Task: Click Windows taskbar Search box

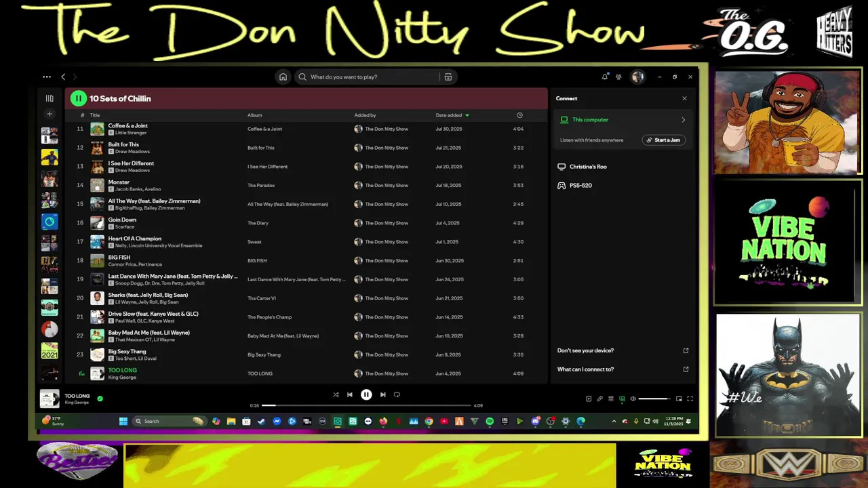Action: tap(170, 421)
